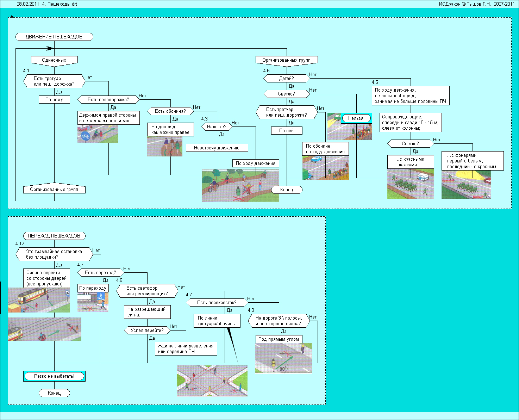Screen dimensions: 519x420
Task: Click the pedestrian crossing sign illustration
Action: [93, 302]
